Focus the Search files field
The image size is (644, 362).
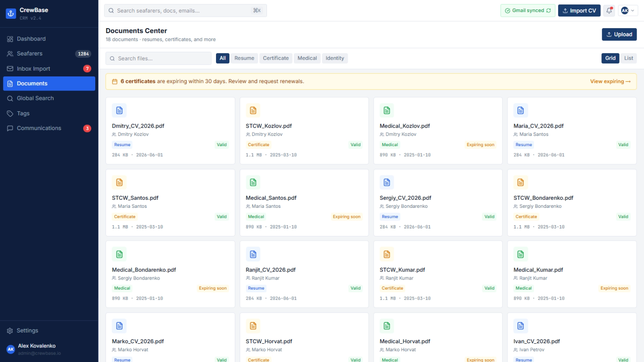[x=158, y=58]
